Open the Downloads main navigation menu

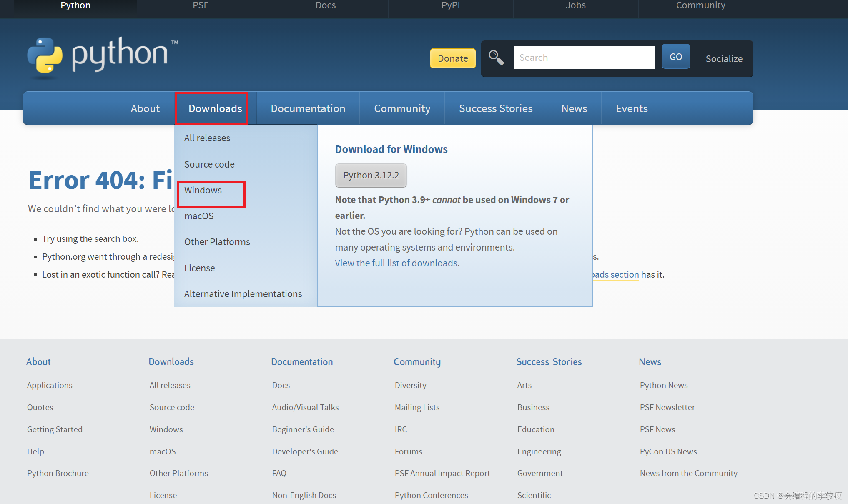click(x=215, y=108)
